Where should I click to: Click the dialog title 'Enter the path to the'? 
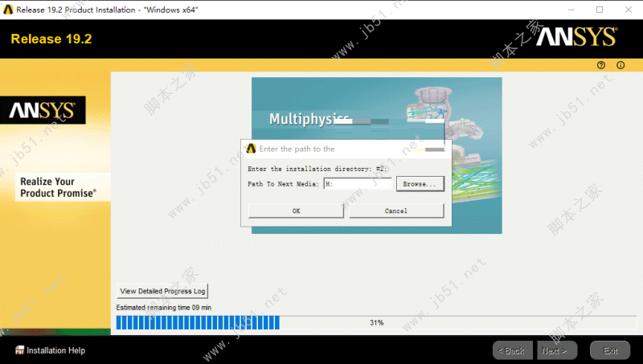297,149
